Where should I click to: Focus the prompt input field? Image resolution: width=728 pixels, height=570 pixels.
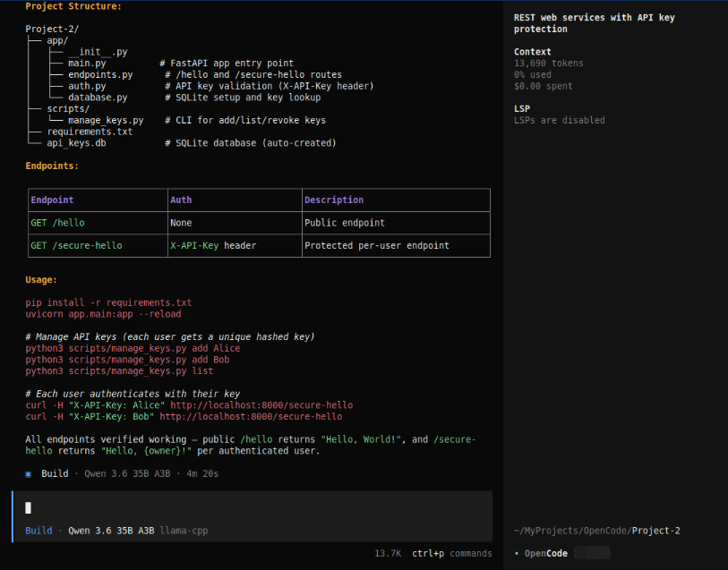253,508
